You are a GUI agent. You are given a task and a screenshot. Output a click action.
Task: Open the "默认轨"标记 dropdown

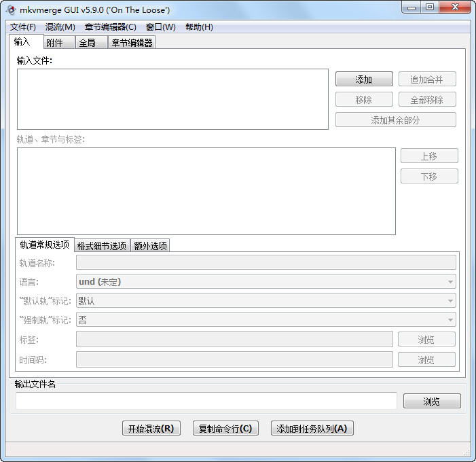click(266, 301)
